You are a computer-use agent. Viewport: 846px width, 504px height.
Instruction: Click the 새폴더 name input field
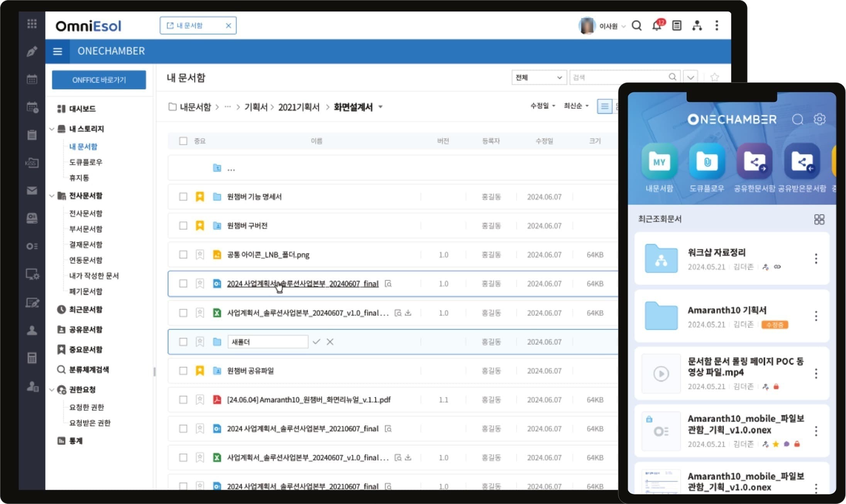tap(268, 342)
